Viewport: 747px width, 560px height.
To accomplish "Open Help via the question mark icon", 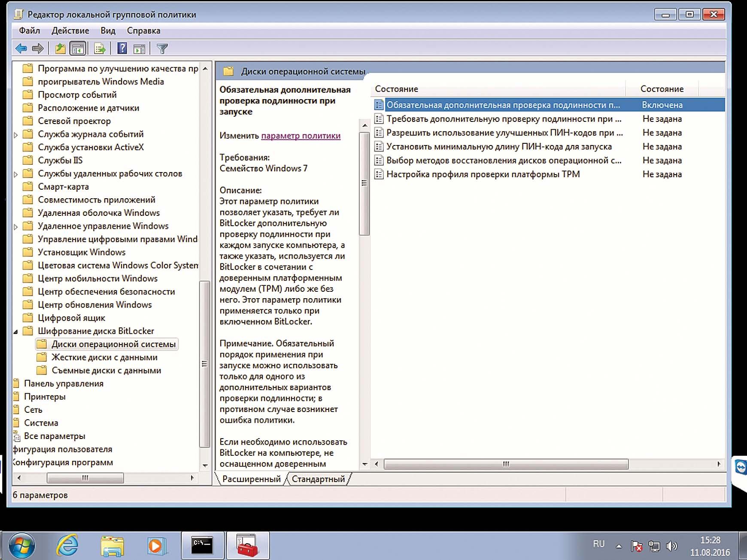I will (122, 49).
